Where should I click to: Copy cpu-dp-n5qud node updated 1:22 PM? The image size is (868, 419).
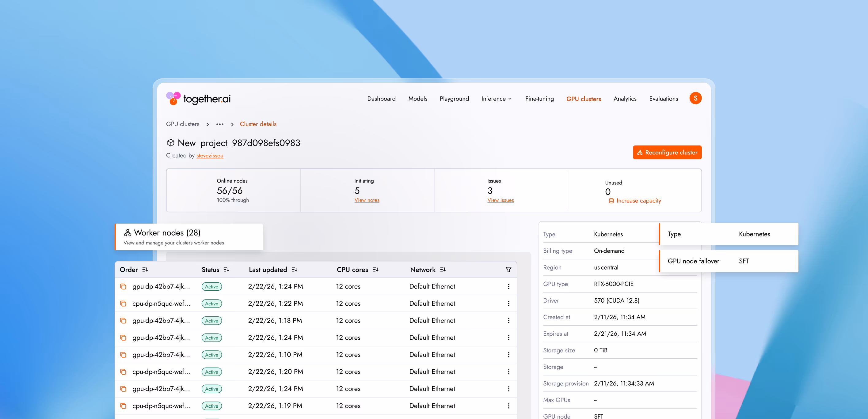coord(123,304)
